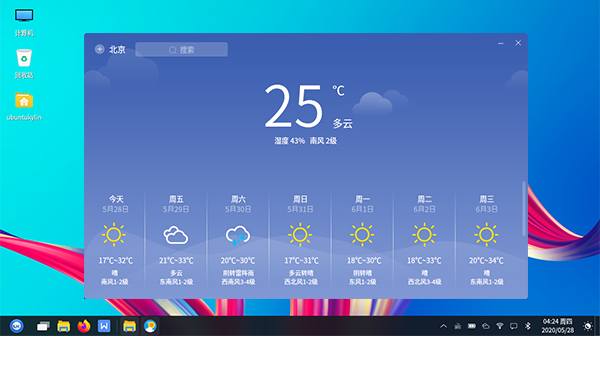The image size is (600, 380).
Task: Launch WPS Writer from the taskbar
Action: (x=104, y=326)
